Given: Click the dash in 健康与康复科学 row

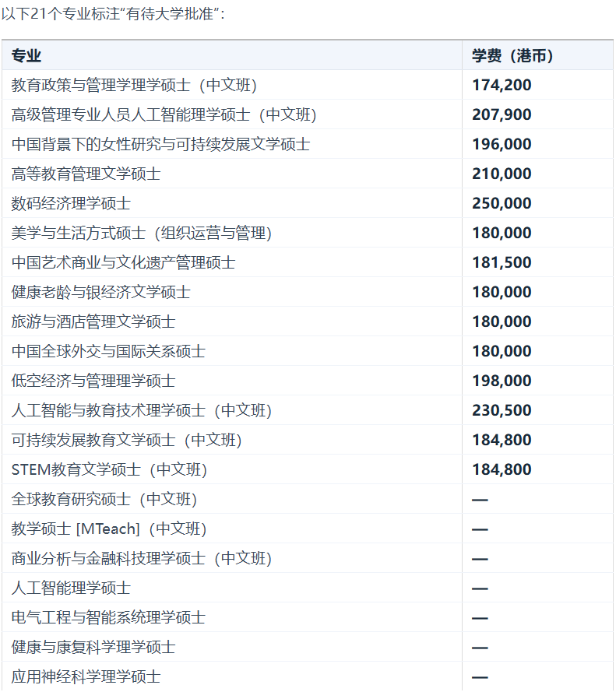Looking at the screenshot, I should point(480,648).
